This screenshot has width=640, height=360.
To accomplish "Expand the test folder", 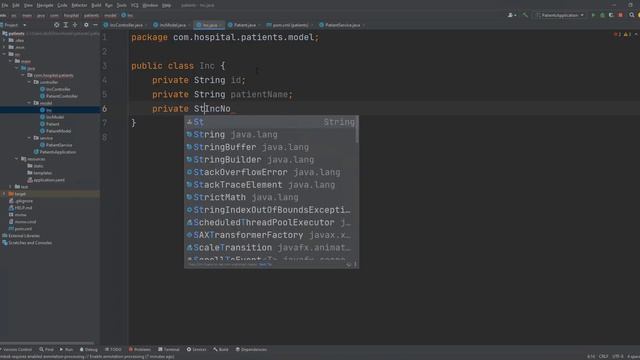I will [11, 187].
